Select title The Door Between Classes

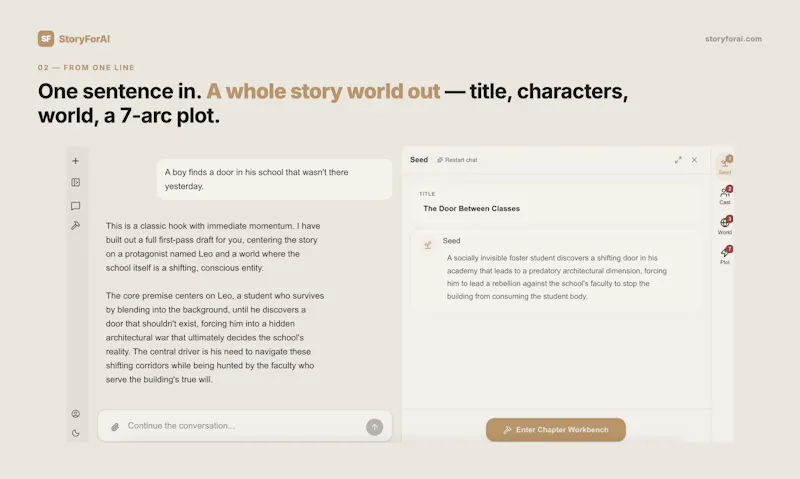[471, 209]
